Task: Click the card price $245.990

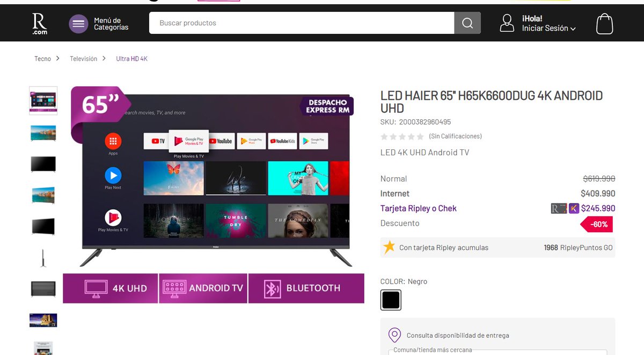Action: tap(598, 208)
